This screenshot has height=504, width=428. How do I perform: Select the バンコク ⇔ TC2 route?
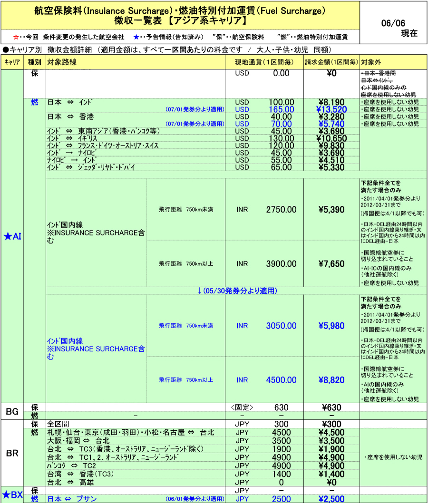(x=71, y=466)
